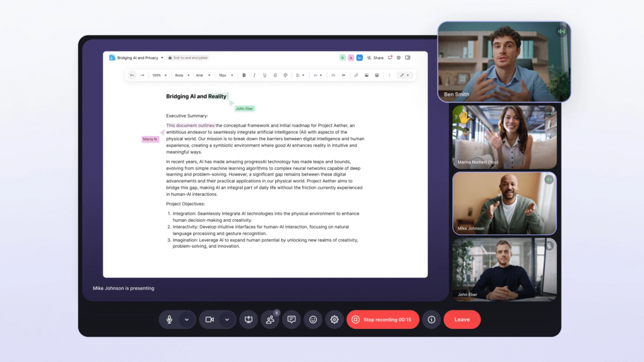Click the block quote icon in toolbar

(x=343, y=75)
